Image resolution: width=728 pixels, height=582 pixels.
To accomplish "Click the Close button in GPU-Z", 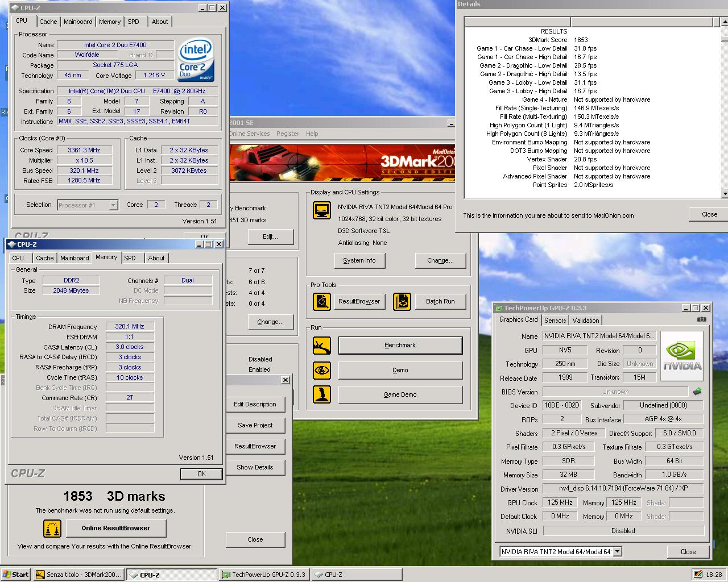I will click(x=688, y=551).
